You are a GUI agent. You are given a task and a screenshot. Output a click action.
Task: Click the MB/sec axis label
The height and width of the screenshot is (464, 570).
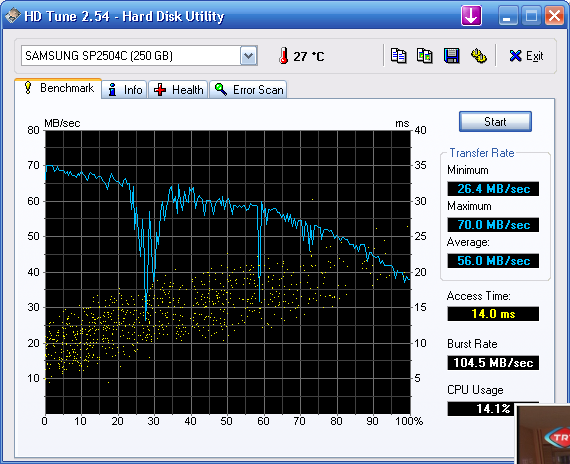coord(62,123)
